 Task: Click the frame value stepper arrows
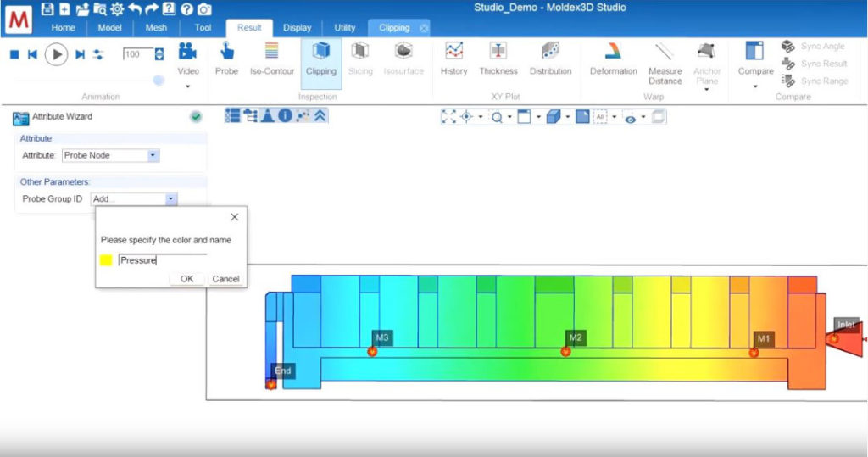tap(159, 54)
